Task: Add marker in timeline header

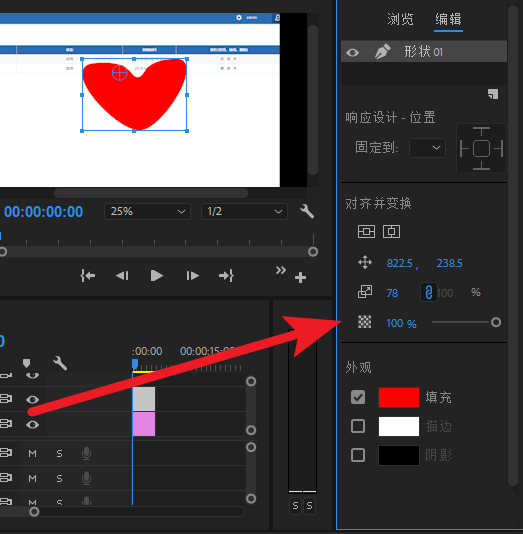Action: click(x=27, y=363)
